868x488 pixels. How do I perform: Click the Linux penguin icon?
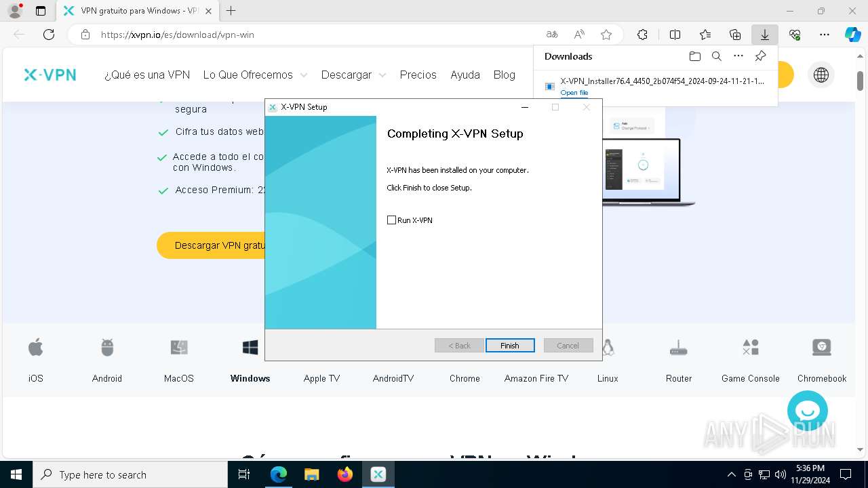608,348
